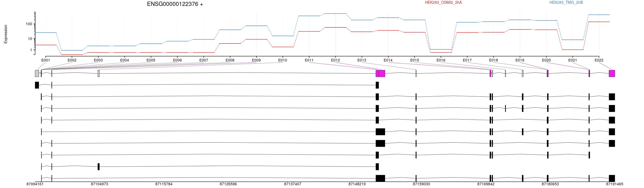Click exon label E010
Viewport: 644px width, 188px height.
point(283,60)
